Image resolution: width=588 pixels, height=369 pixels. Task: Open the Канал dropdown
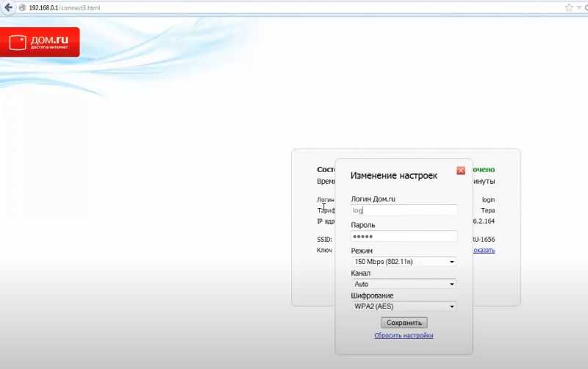coord(404,284)
